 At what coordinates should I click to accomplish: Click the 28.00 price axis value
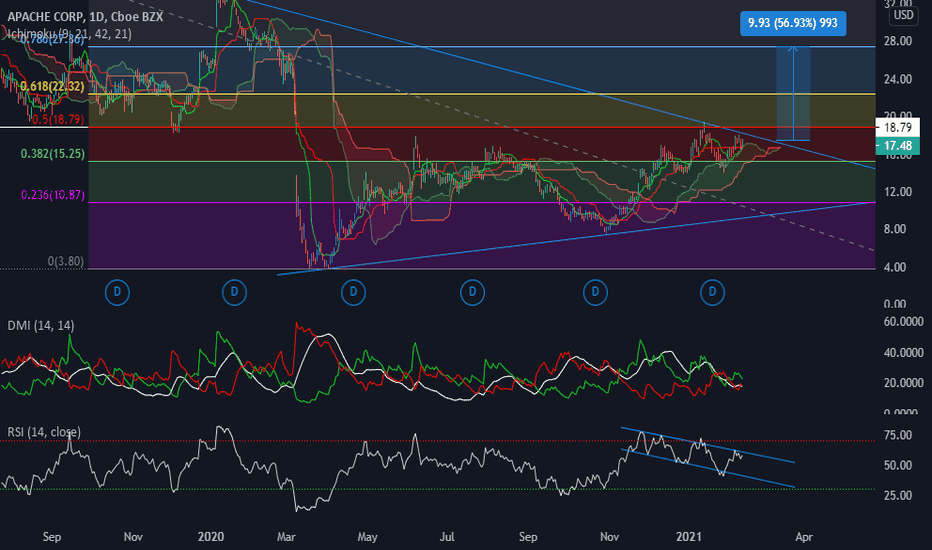[898, 41]
